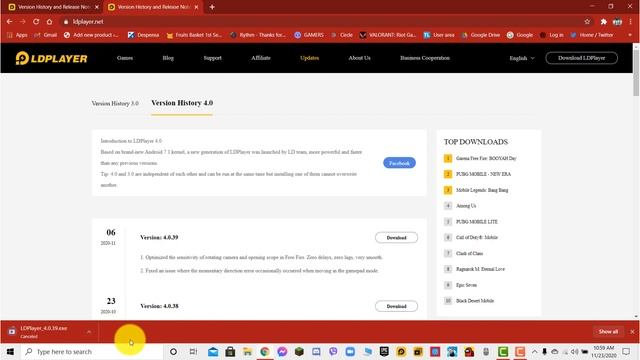
Task: Open the Windows Start menu
Action: pyautogui.click(x=10, y=352)
